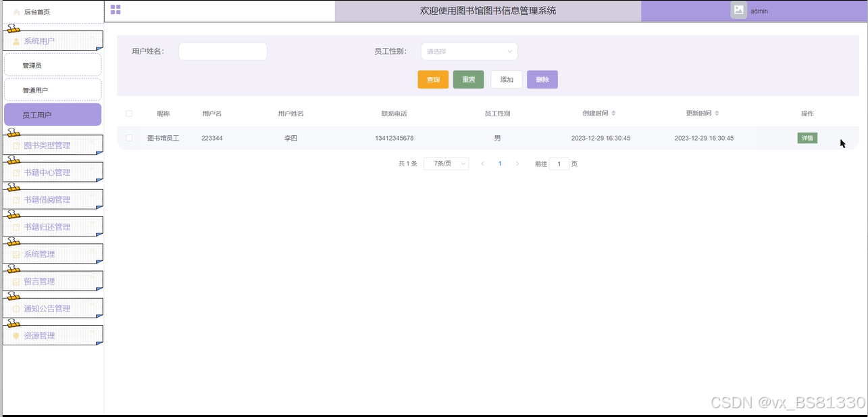Click the user icon of 系统用户
This screenshot has width=868, height=417.
[17, 41]
